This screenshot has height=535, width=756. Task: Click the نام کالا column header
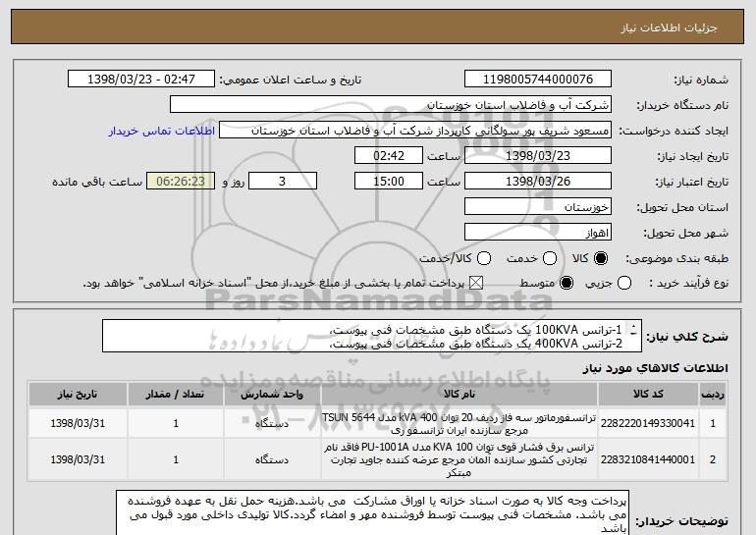pyautogui.click(x=459, y=395)
